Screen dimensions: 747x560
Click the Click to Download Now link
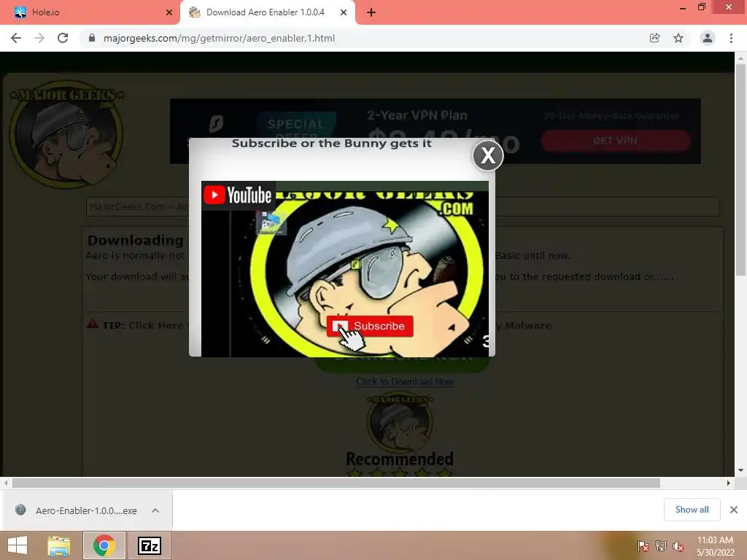[405, 381]
